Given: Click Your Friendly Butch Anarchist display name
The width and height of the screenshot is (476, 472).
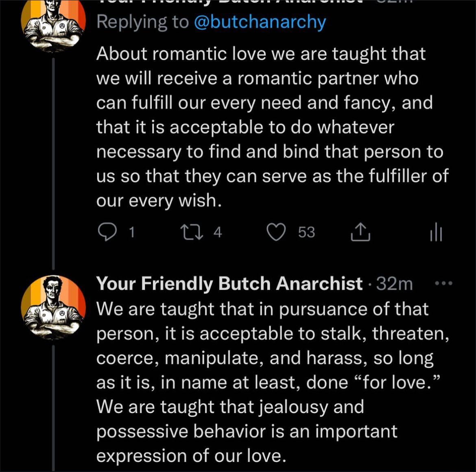Looking at the screenshot, I should click(x=229, y=284).
